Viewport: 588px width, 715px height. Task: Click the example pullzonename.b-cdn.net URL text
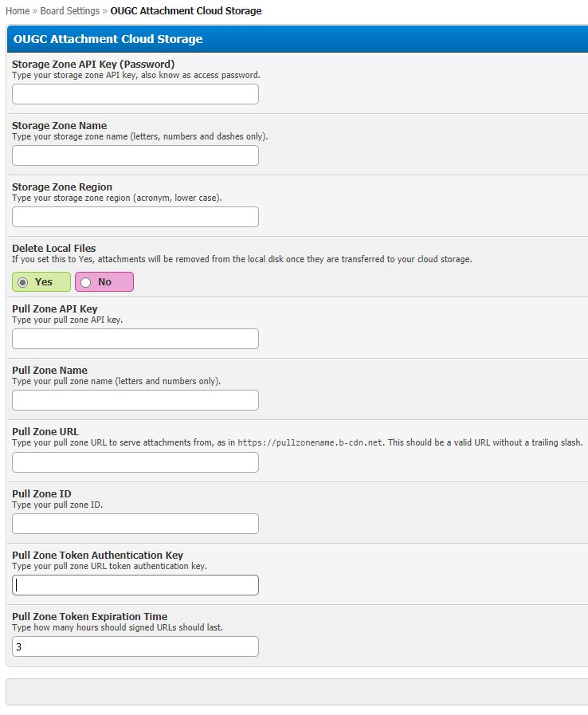pyautogui.click(x=320, y=442)
